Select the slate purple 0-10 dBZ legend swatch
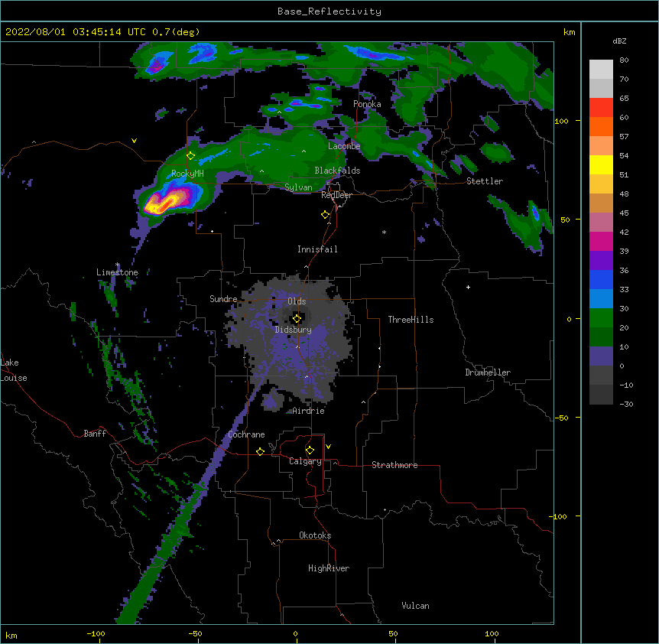Screen dimensions: 659x644 601,356
